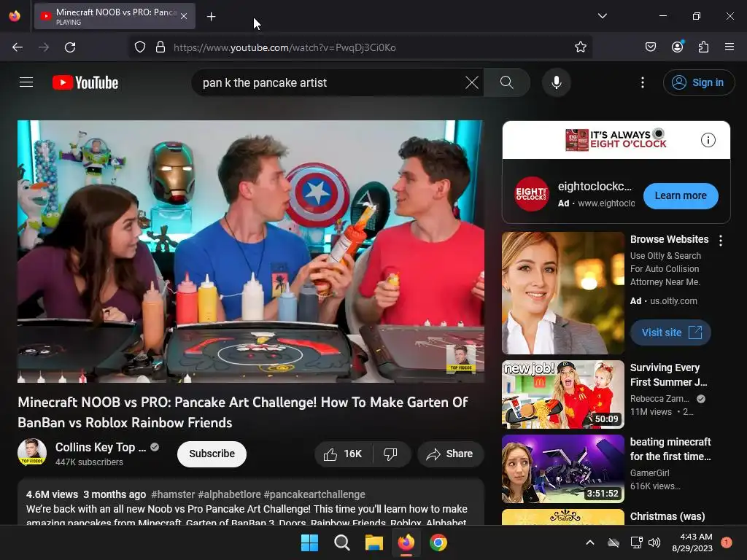Viewport: 747px width, 560px height.
Task: Launch Chrome from the taskbar
Action: [438, 542]
